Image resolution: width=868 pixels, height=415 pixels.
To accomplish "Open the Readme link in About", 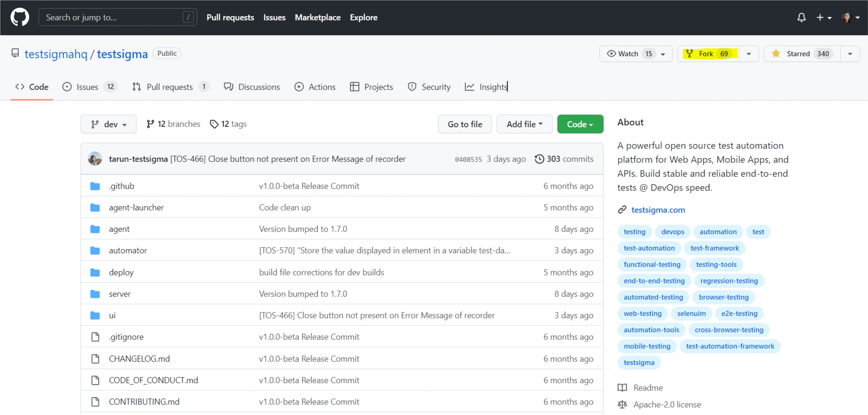I will click(x=648, y=388).
